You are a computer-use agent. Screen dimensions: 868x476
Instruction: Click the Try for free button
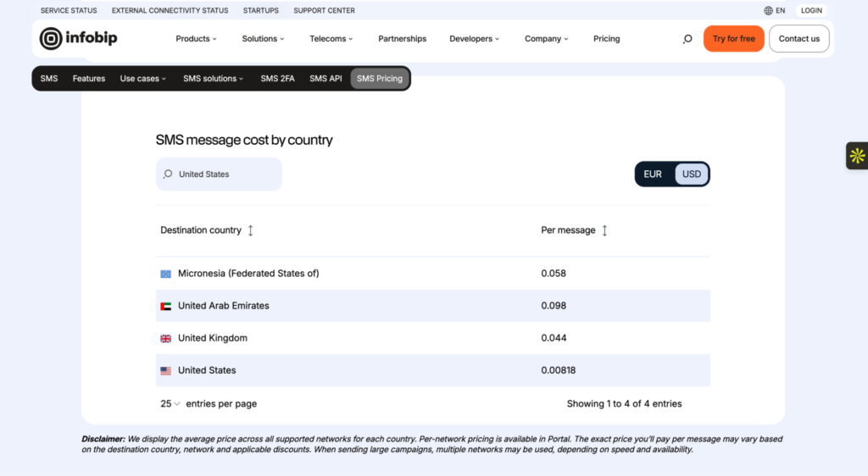tap(733, 39)
